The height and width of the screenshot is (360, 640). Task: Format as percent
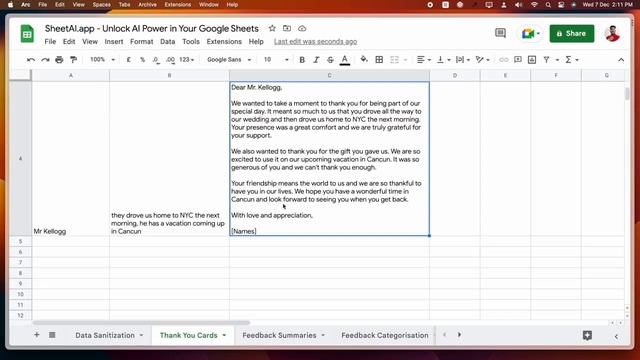point(142,60)
